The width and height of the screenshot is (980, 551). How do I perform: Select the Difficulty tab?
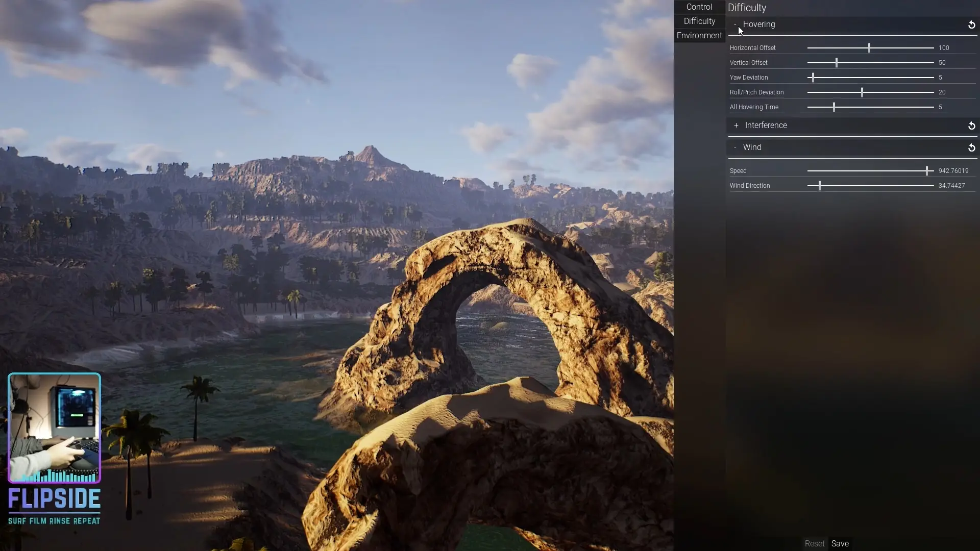[x=699, y=21]
